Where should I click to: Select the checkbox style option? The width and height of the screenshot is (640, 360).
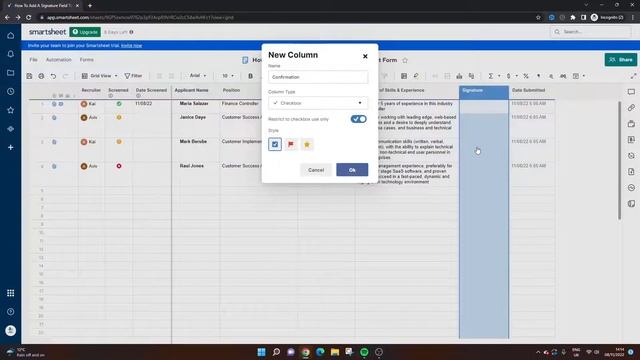[x=275, y=144]
